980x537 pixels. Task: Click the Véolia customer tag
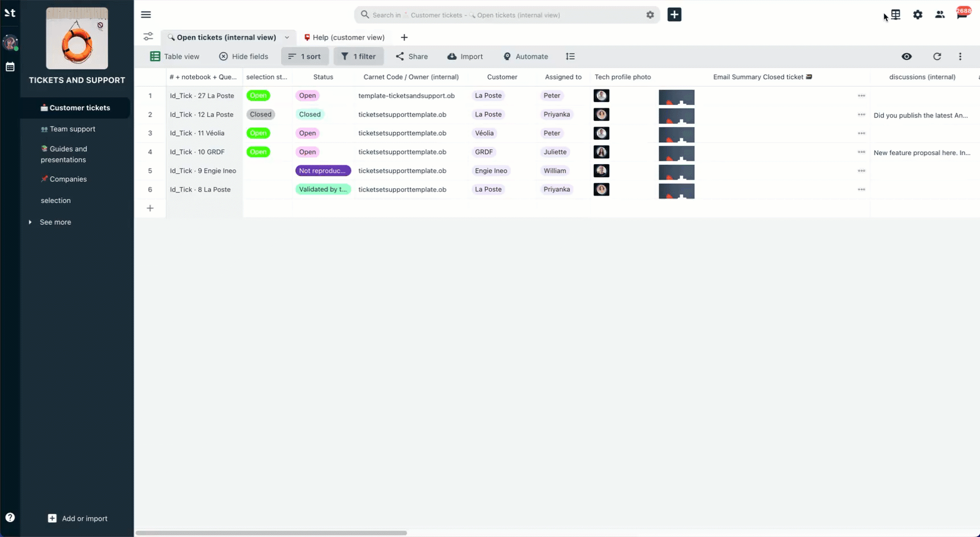click(x=484, y=133)
